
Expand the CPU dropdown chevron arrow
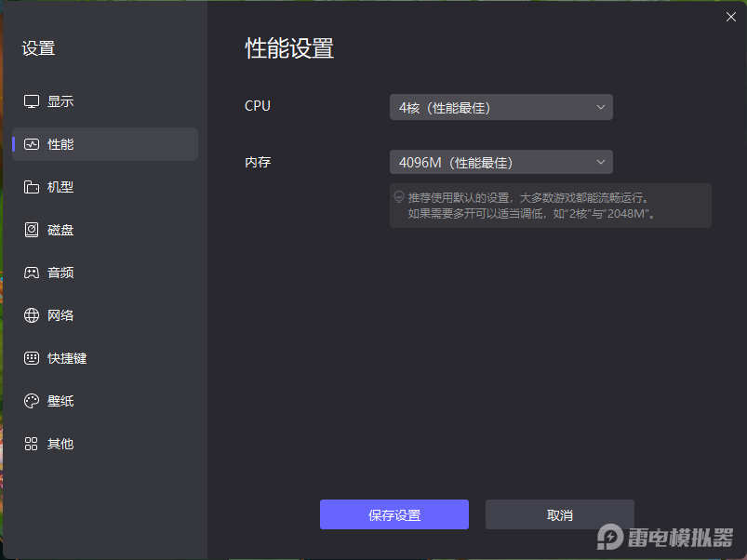coord(601,107)
